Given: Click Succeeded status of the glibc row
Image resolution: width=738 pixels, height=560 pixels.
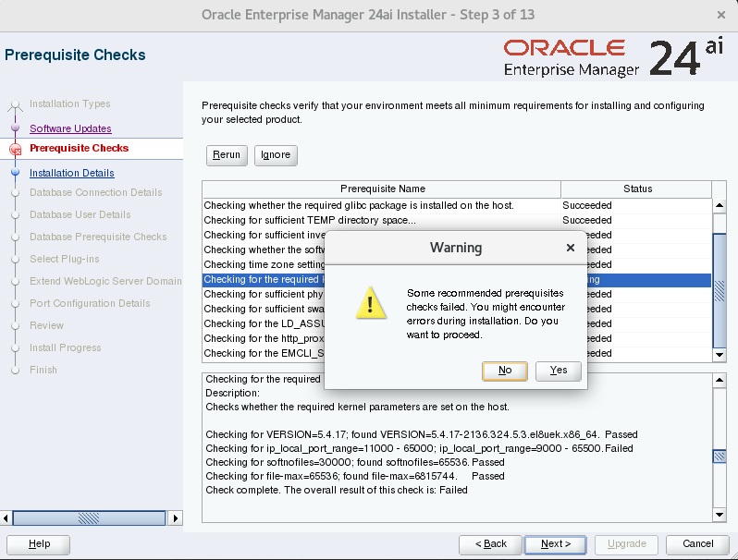Looking at the screenshot, I should (587, 205).
